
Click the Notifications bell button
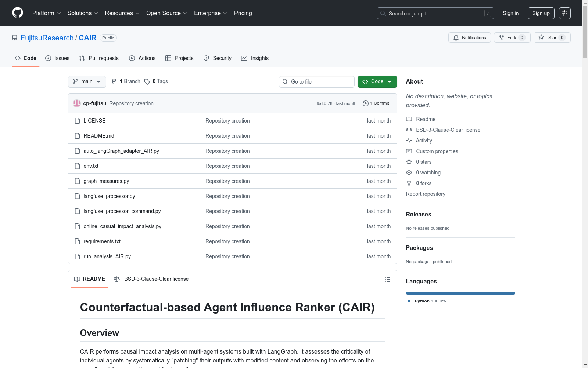pos(469,38)
